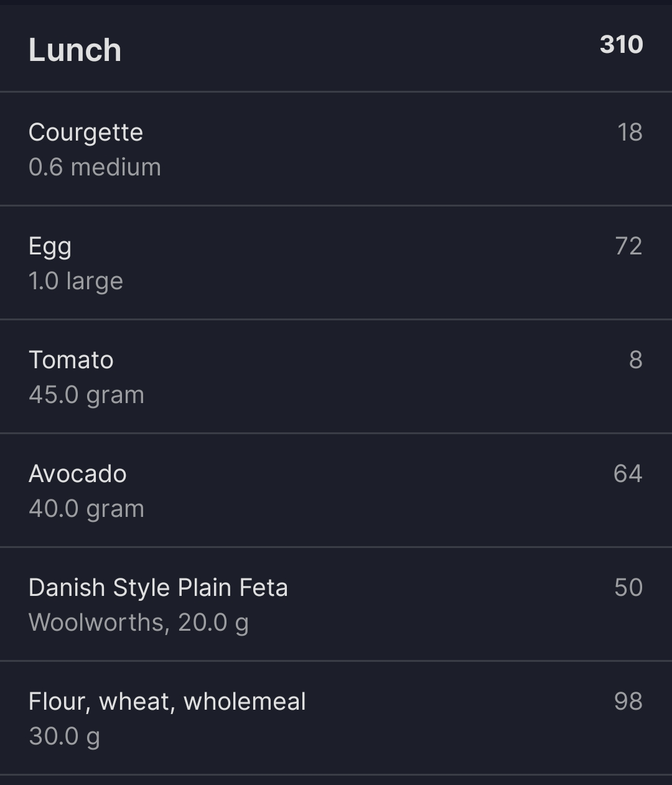
Task: Tap Egg's 72 calorie value
Action: pyautogui.click(x=628, y=246)
